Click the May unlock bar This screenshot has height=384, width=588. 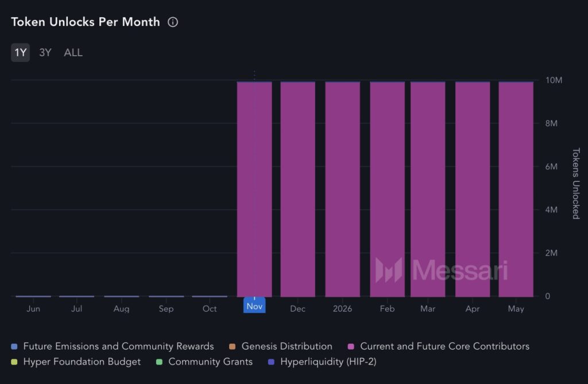point(516,189)
